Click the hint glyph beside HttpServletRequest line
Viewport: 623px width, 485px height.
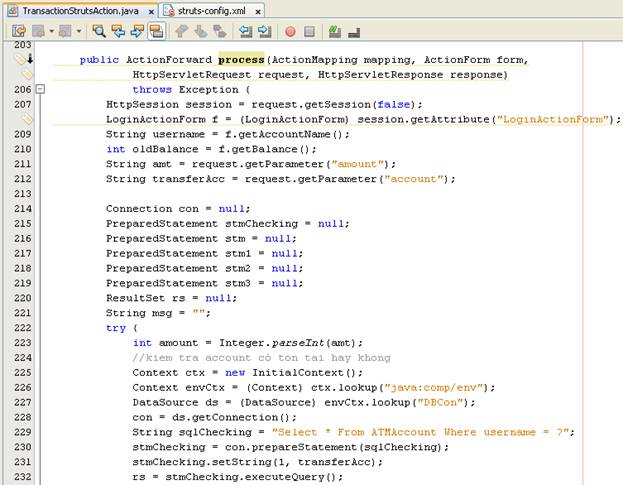pyautogui.click(x=27, y=74)
